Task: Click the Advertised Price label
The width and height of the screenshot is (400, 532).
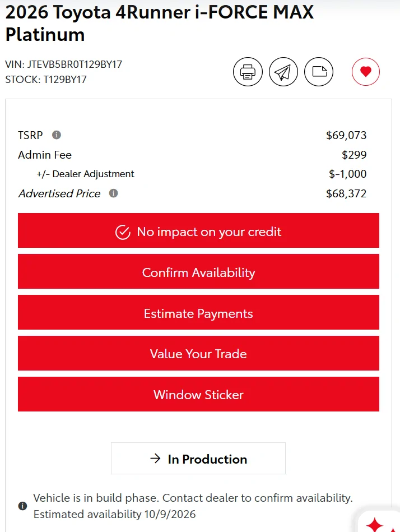Action: 59,193
